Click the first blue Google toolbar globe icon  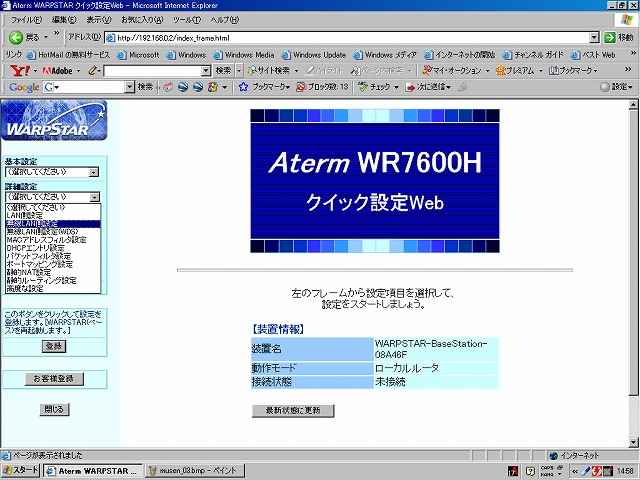tap(182, 87)
